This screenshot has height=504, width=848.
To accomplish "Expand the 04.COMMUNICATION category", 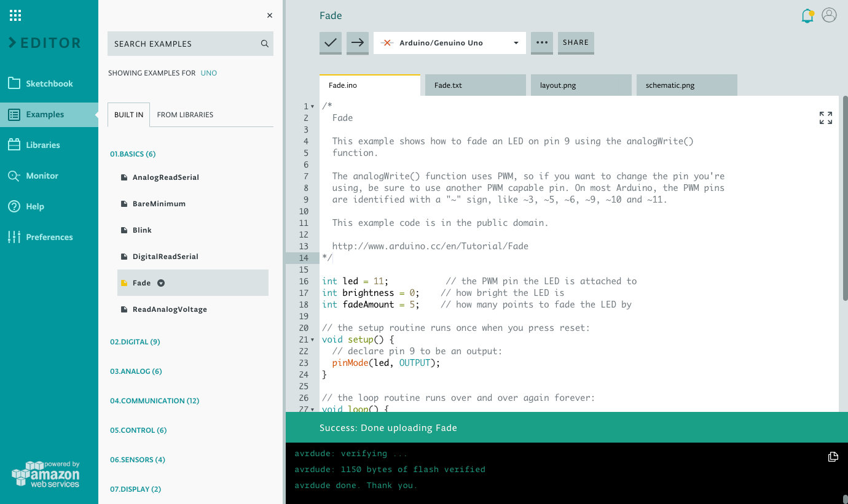I will [x=155, y=401].
